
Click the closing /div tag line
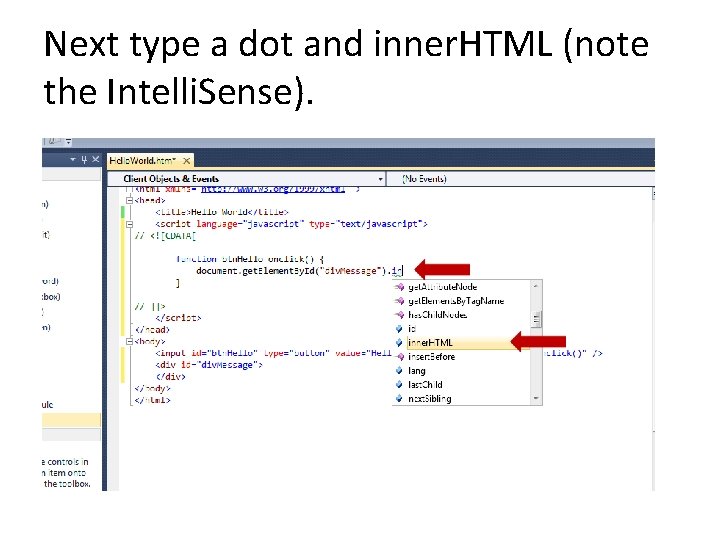[170, 377]
